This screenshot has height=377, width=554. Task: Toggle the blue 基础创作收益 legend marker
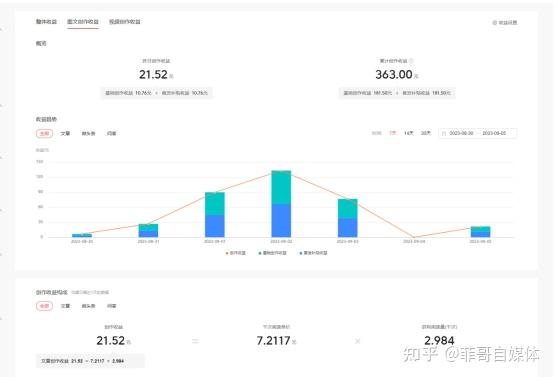(x=260, y=253)
